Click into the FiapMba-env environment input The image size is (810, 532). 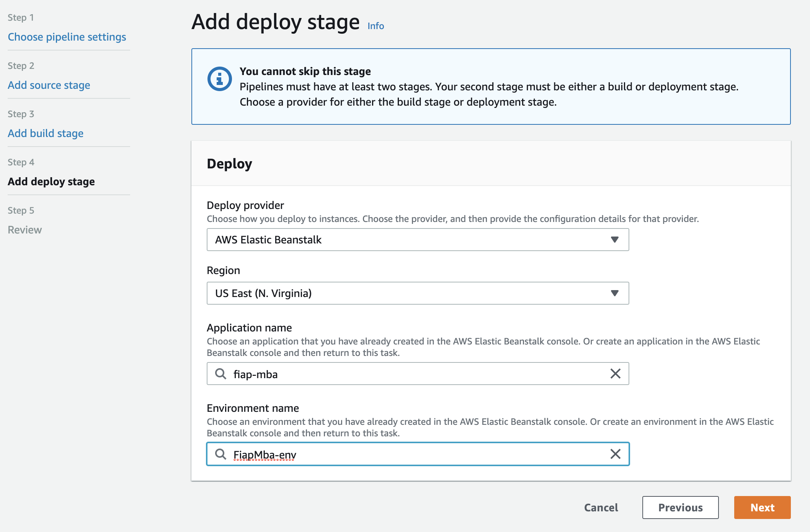pyautogui.click(x=417, y=454)
